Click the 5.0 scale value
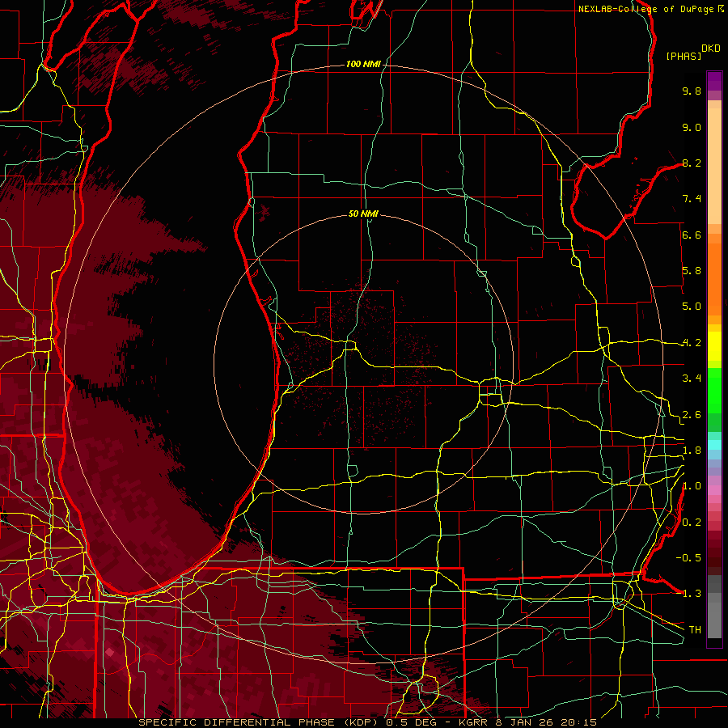728x728 pixels. click(692, 307)
